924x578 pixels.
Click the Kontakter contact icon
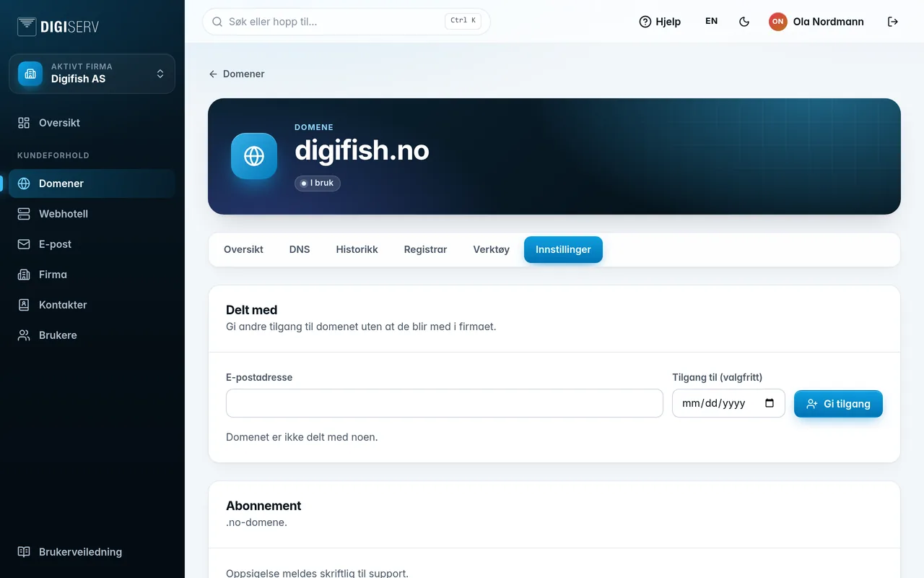[24, 305]
